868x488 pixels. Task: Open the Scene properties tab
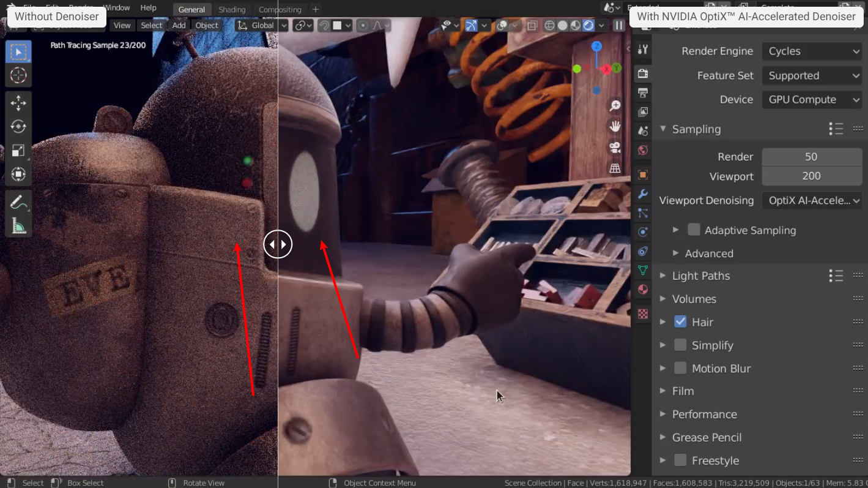click(x=642, y=131)
